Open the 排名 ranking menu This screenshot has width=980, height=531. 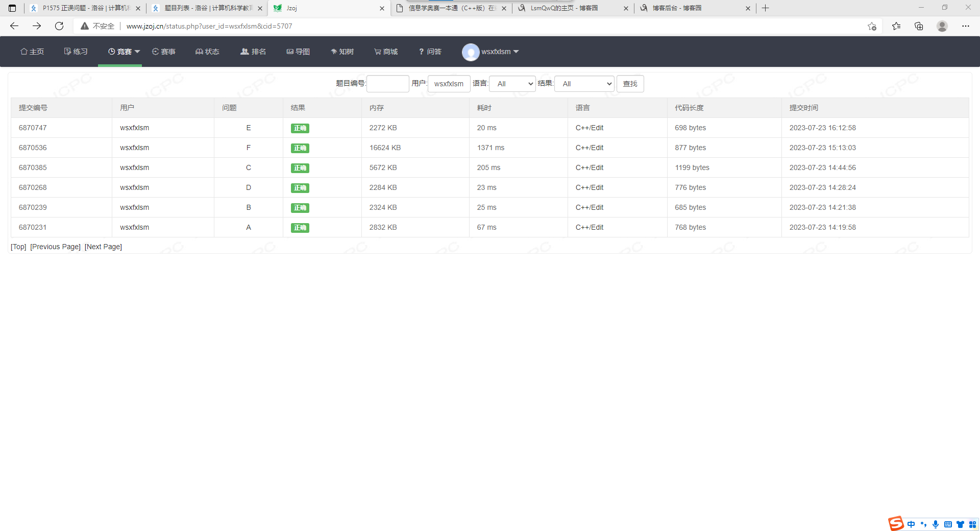point(253,52)
